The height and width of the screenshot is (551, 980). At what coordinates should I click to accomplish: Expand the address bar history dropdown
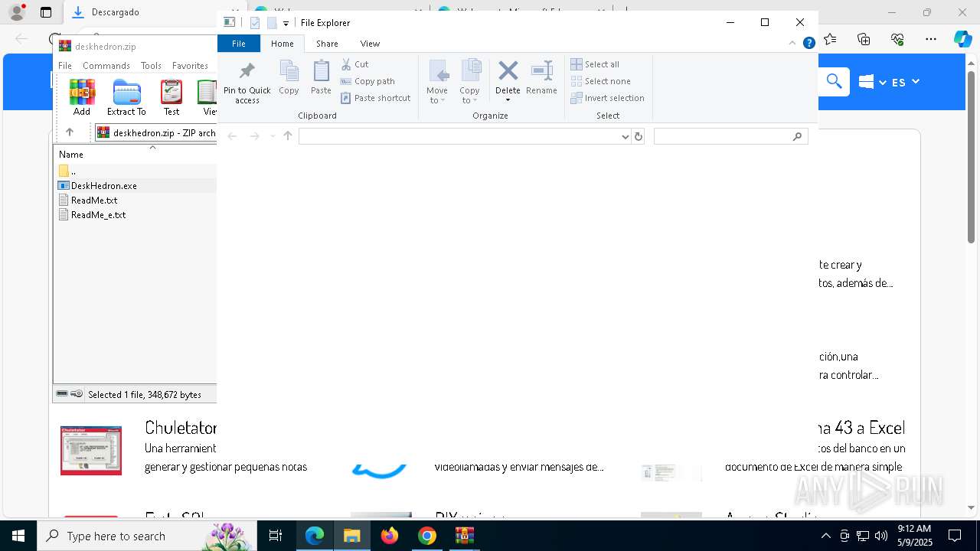[626, 136]
